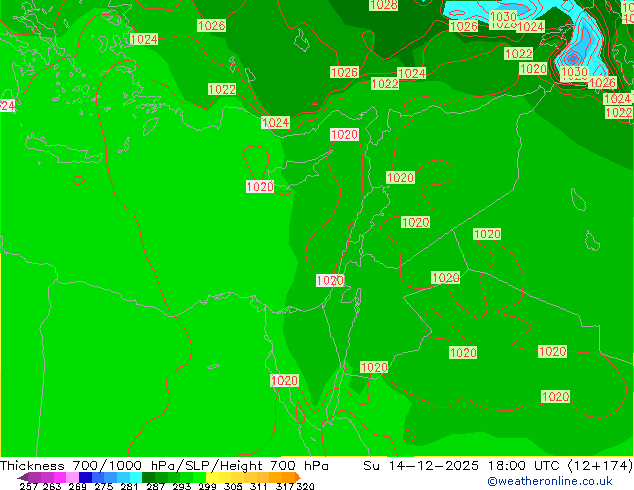
Task: Click the legend value 287
Action: tap(155, 486)
